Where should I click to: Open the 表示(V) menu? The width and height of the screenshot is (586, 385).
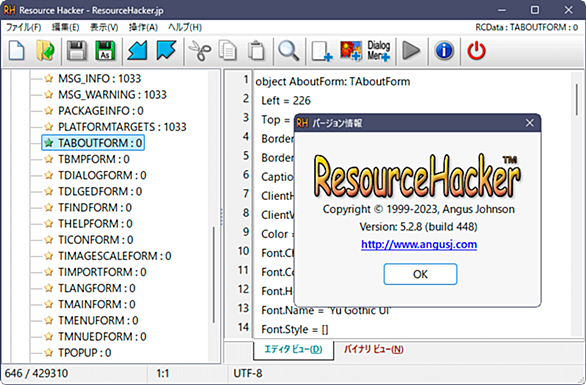pos(104,27)
